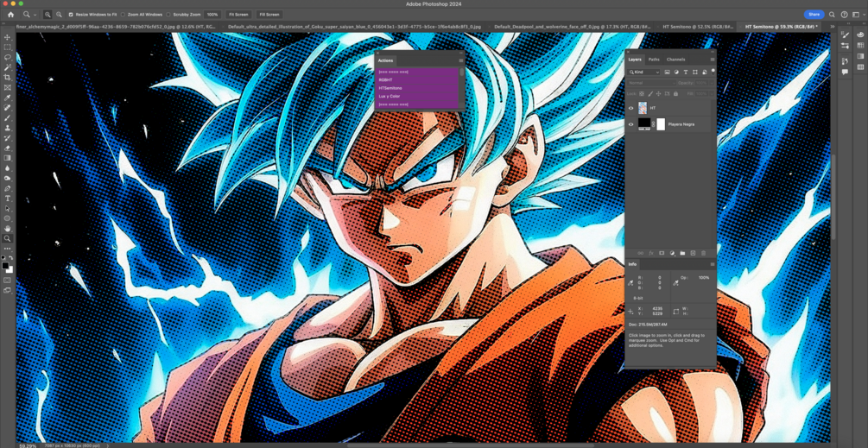Image resolution: width=868 pixels, height=448 pixels.
Task: Choose Zoom Out mode in options bar
Action: tap(59, 15)
